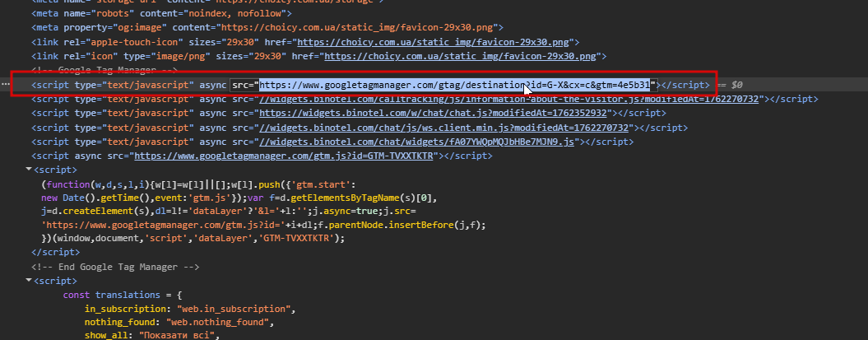
Task: Open the ellipsis actions button beside selected script node
Action: click(x=5, y=85)
